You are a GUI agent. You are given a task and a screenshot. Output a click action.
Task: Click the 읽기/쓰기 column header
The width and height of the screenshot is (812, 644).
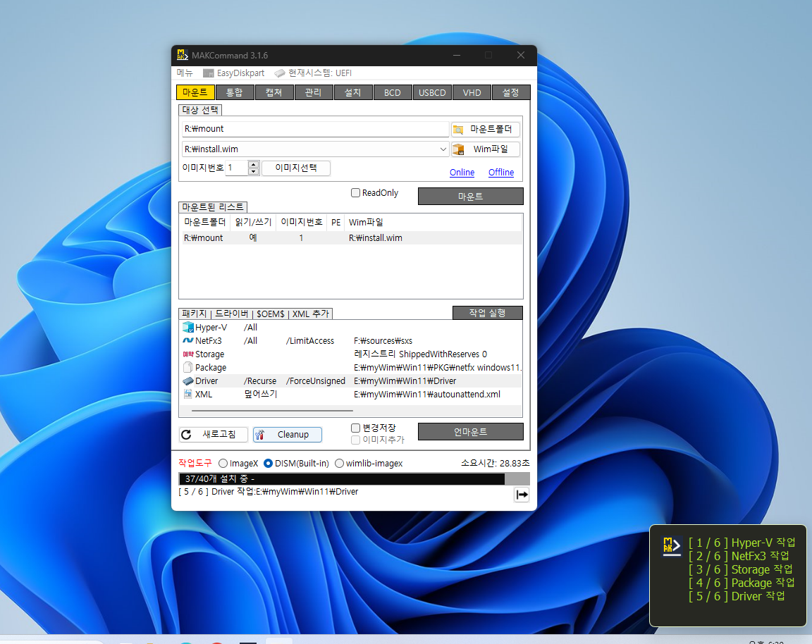253,222
